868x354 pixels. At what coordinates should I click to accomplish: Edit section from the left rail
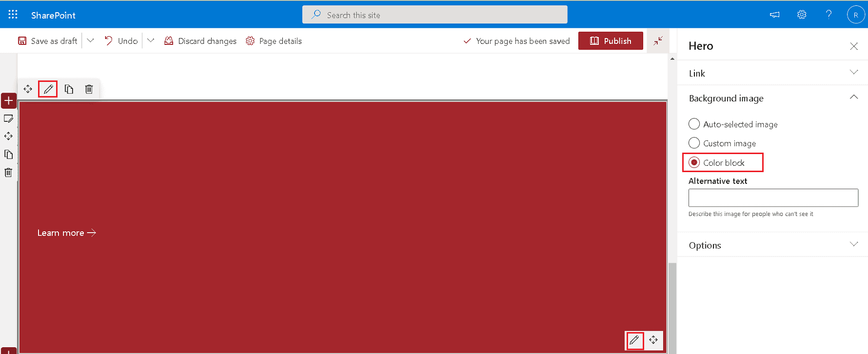point(8,118)
